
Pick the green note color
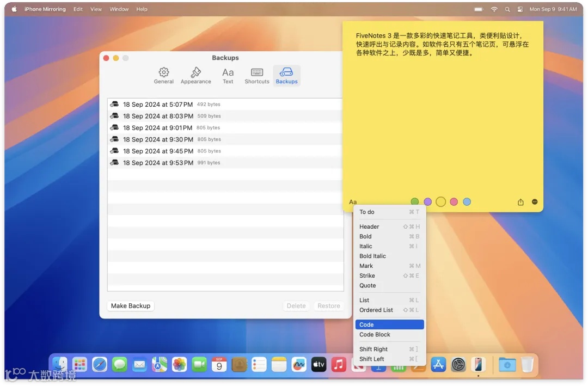(414, 202)
